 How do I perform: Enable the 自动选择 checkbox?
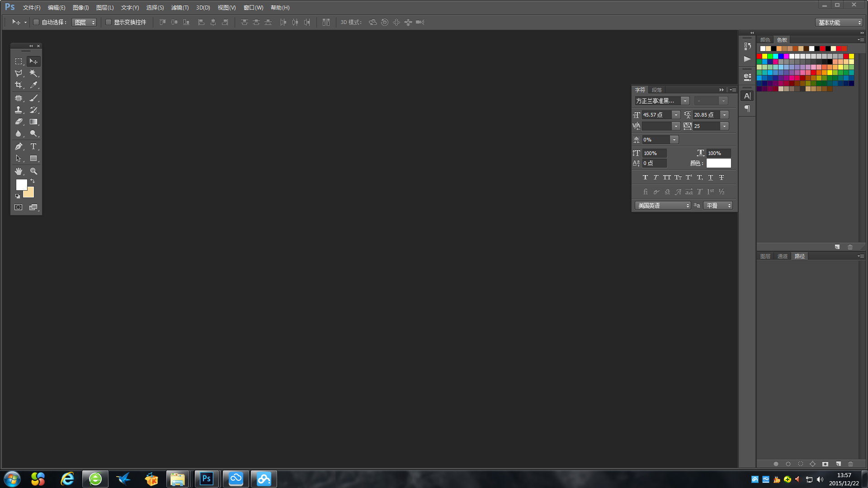point(36,22)
